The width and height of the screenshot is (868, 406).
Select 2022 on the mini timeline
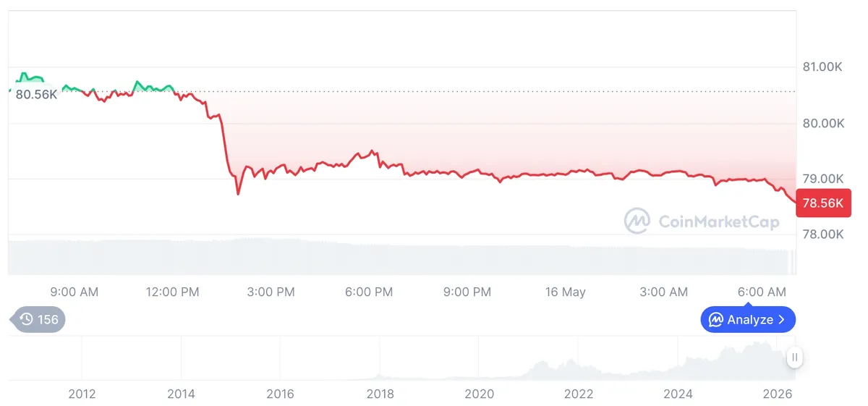[x=579, y=394]
